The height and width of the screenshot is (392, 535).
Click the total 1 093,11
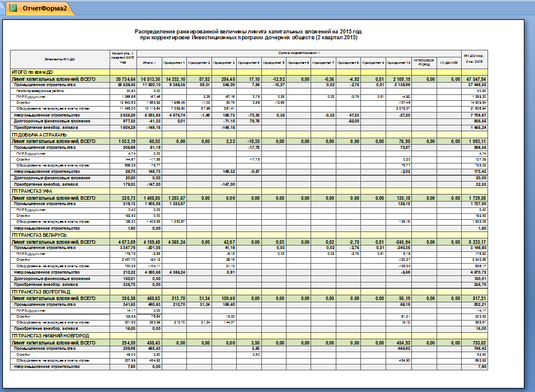pos(478,141)
